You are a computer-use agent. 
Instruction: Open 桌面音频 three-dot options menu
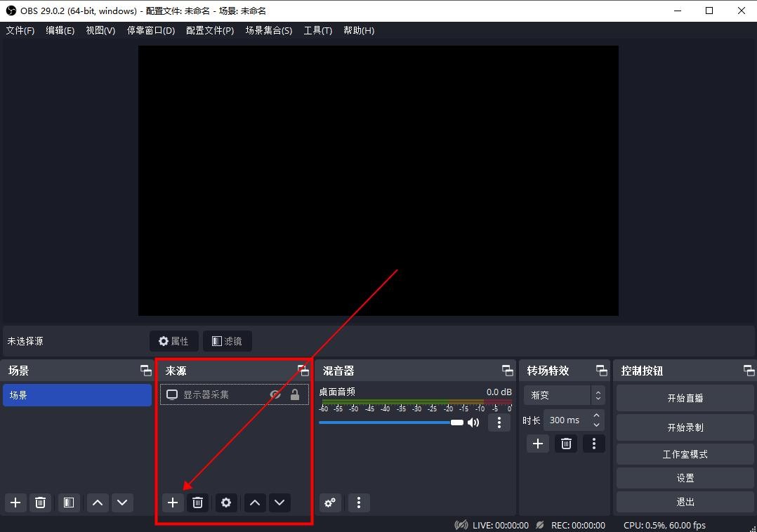coord(499,423)
